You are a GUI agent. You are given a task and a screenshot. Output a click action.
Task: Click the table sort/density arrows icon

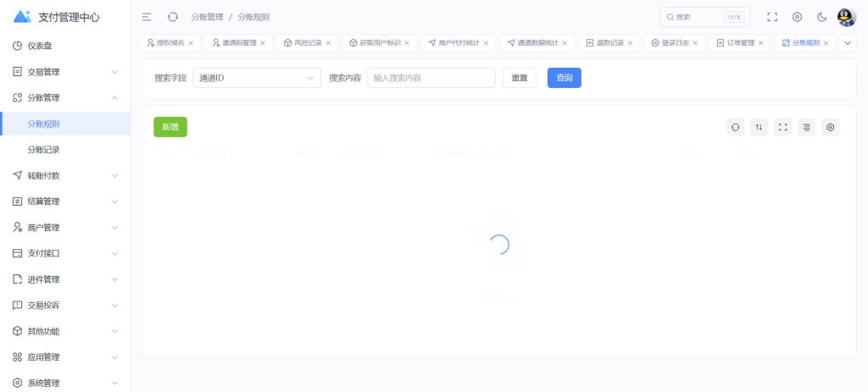(759, 127)
